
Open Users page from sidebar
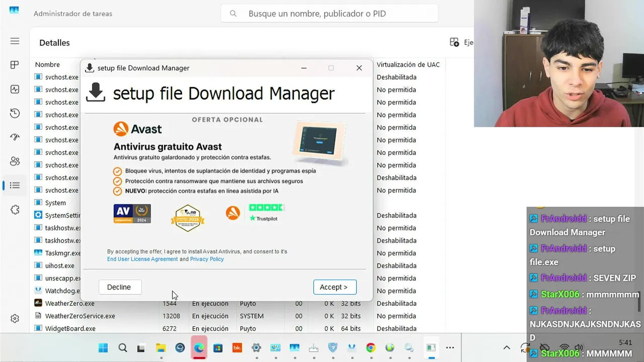(15, 161)
